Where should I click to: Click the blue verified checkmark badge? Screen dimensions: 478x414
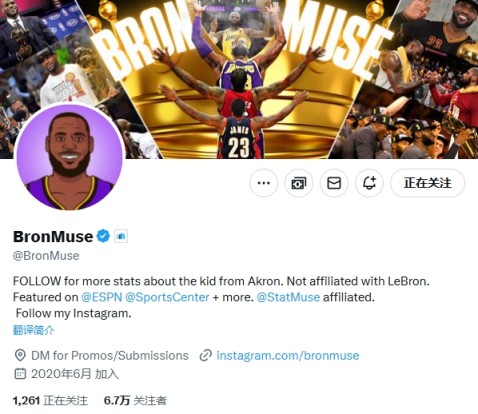[x=103, y=236]
